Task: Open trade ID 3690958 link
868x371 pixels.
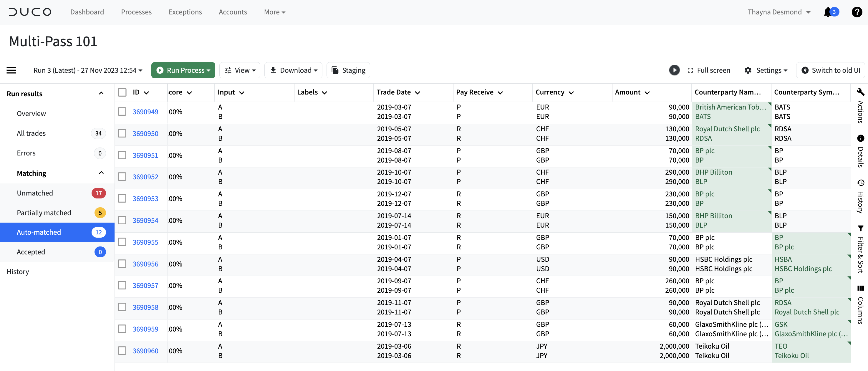Action: 145,307
